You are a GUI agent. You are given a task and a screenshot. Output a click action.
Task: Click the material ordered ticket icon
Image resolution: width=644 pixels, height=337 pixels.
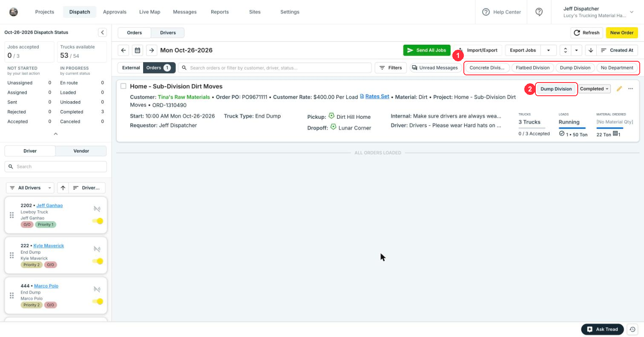615,134
